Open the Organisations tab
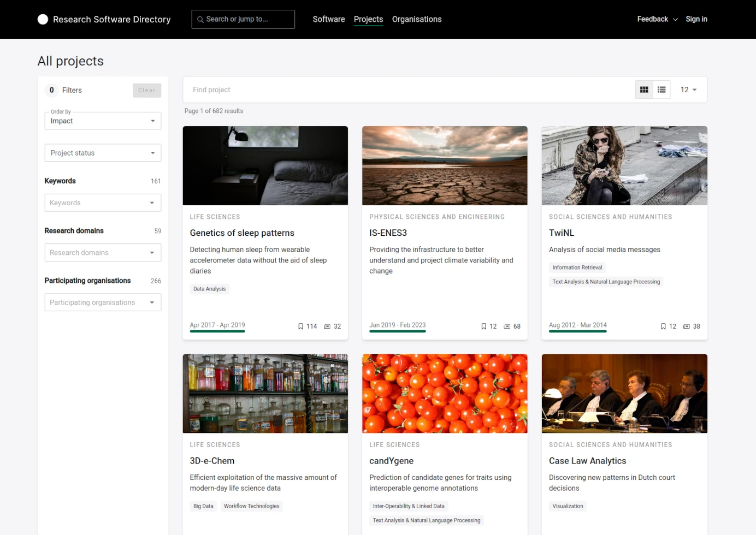Viewport: 756px width, 535px height. (417, 20)
